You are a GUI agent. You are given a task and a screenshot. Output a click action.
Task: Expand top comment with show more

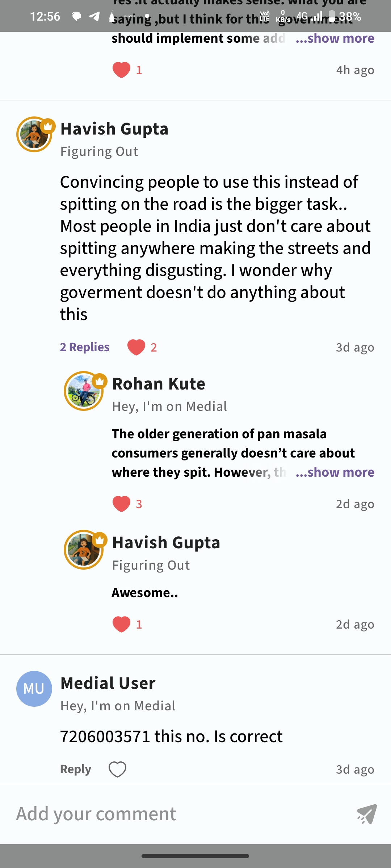click(335, 38)
